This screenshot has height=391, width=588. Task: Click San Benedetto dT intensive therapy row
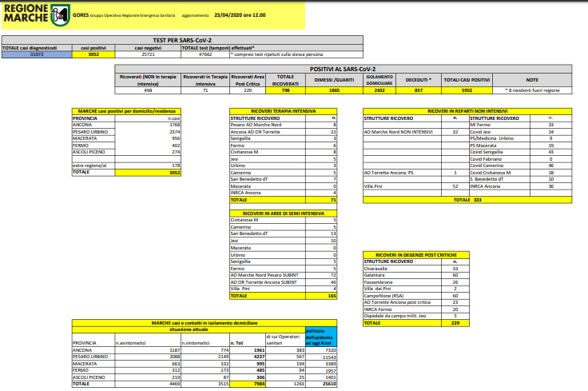(x=283, y=179)
